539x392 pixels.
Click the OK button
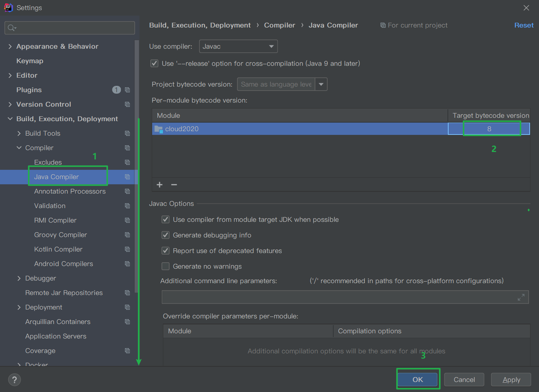click(x=418, y=380)
